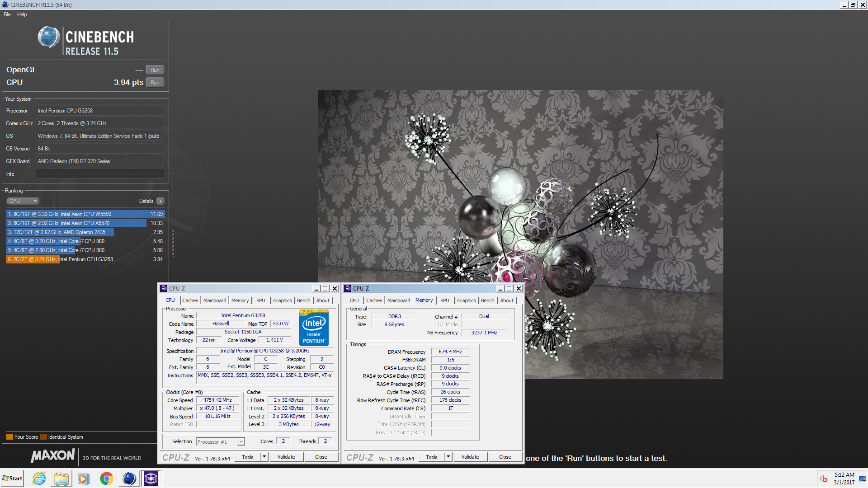Image resolution: width=868 pixels, height=488 pixels.
Task: Select ranking row Intel Core i7 CPU 960
Action: 85,241
